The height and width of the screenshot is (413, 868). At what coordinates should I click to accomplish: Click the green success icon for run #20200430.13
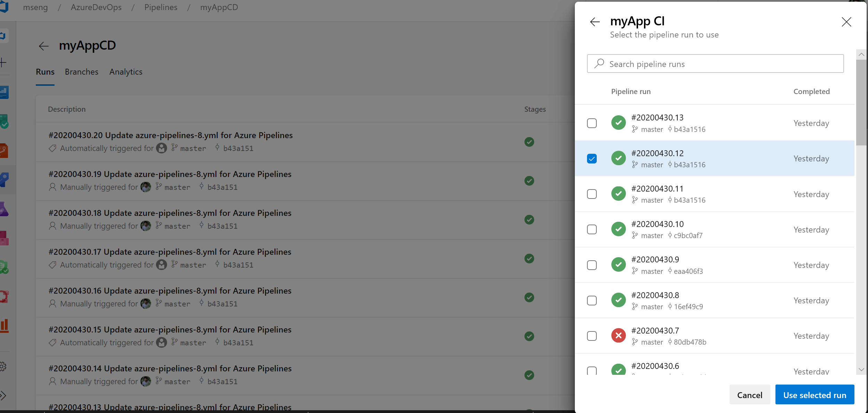click(x=618, y=123)
